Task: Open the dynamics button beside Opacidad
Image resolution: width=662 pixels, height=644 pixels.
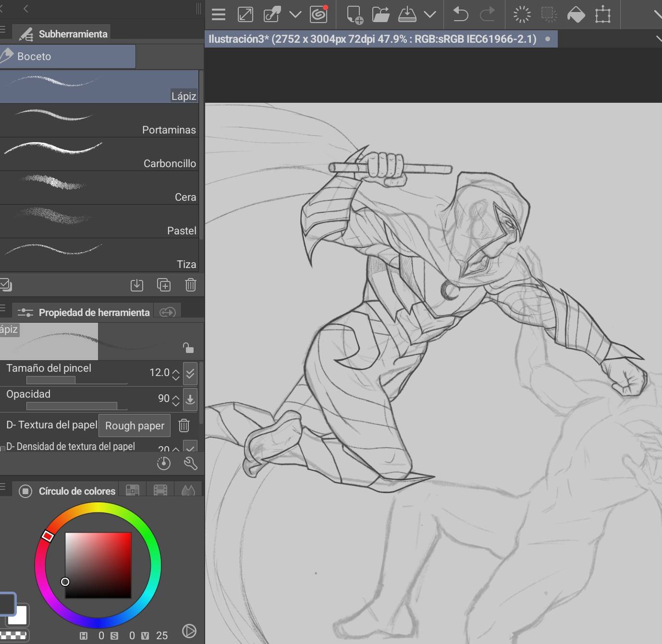Action: tap(190, 400)
